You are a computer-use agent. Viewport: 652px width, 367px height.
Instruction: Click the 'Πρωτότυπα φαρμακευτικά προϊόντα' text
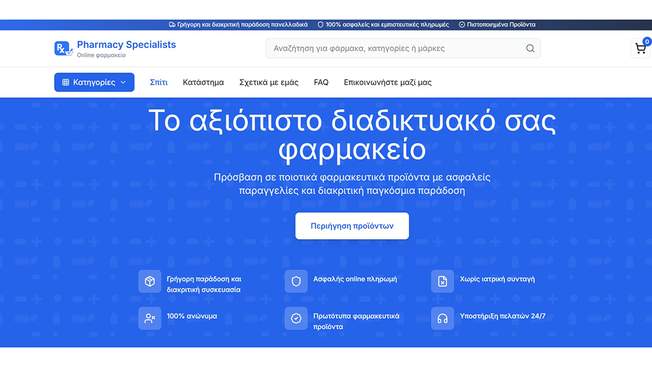(356, 321)
